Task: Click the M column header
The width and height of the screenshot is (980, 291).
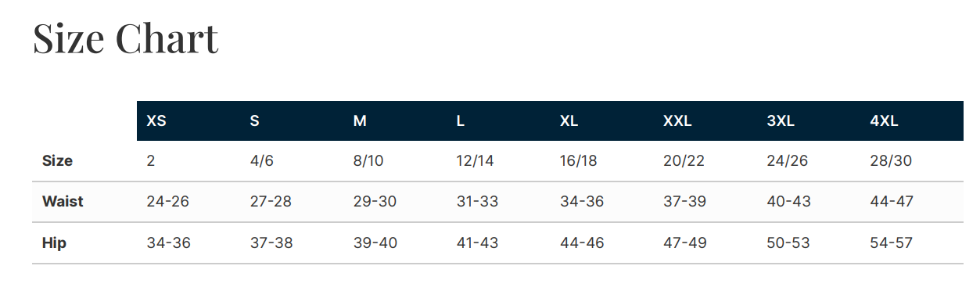Action: (360, 121)
